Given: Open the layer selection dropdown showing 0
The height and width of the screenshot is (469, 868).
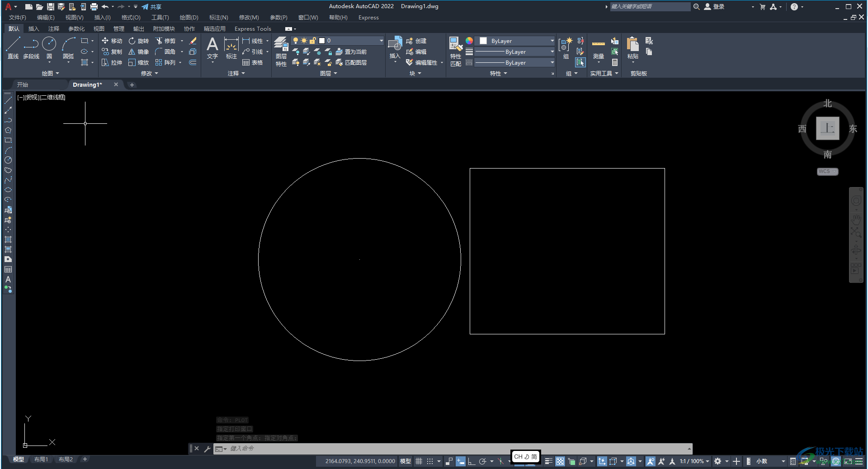Looking at the screenshot, I should 338,41.
